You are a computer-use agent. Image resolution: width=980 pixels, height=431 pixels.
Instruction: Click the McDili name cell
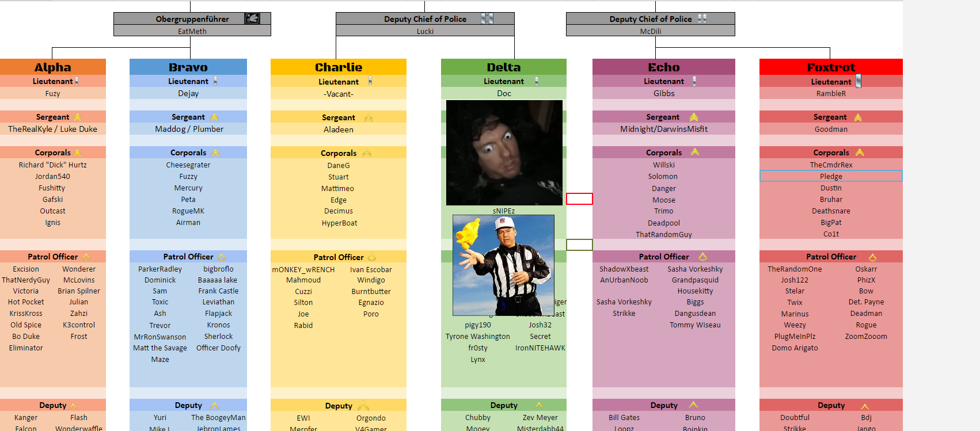(651, 31)
